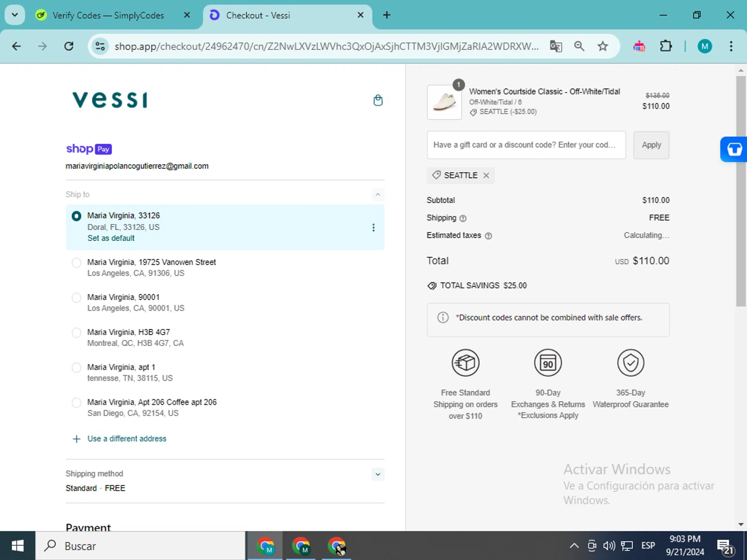Open the Chrome three-dot menu
The width and height of the screenshot is (747, 560).
731,46
